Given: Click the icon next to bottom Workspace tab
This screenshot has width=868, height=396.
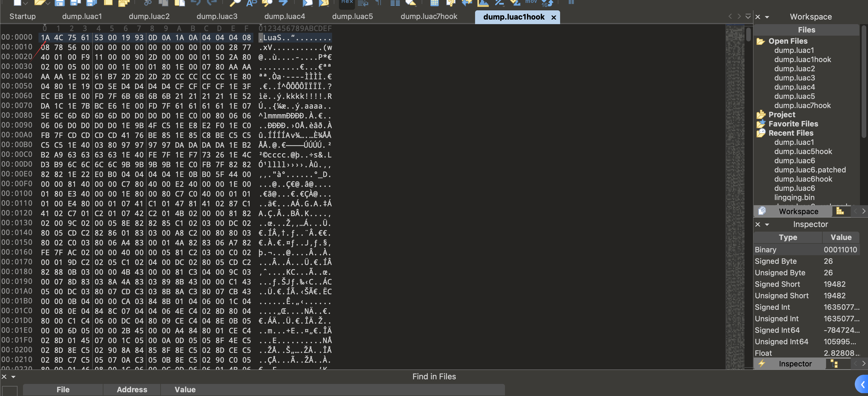Looking at the screenshot, I should pos(840,211).
